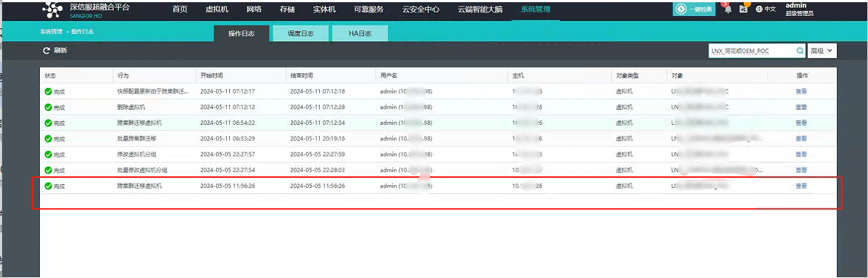Open the 中文 language selector
The image size is (868, 278).
(770, 9)
